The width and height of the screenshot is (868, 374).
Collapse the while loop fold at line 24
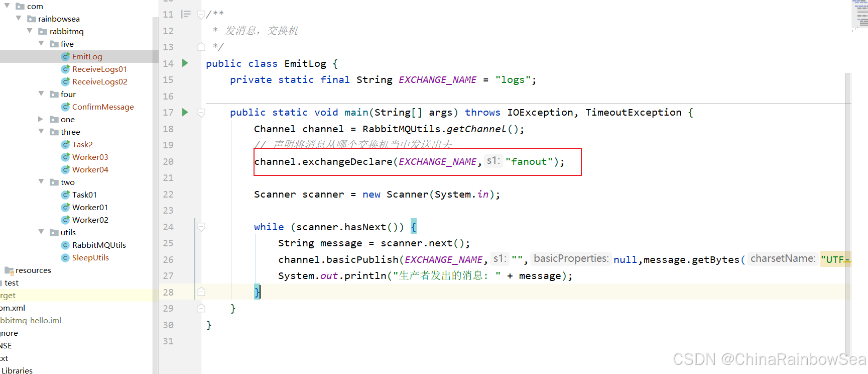click(201, 227)
